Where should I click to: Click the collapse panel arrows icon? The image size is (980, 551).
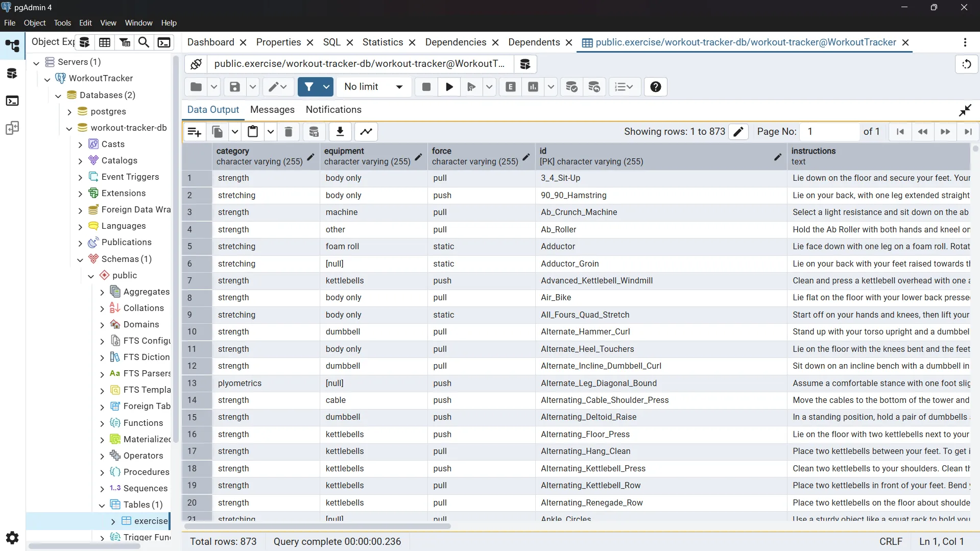965,110
